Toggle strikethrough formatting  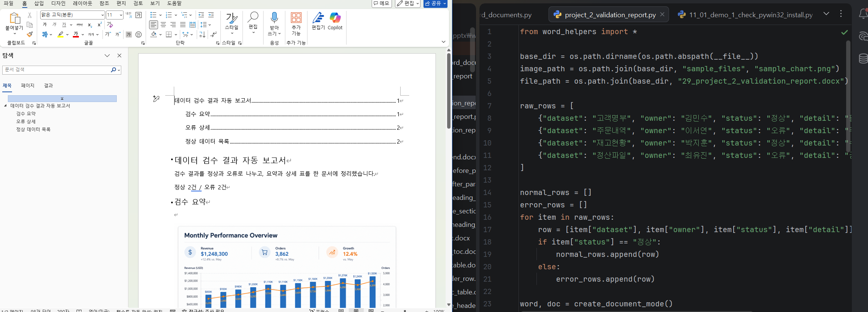(x=80, y=25)
